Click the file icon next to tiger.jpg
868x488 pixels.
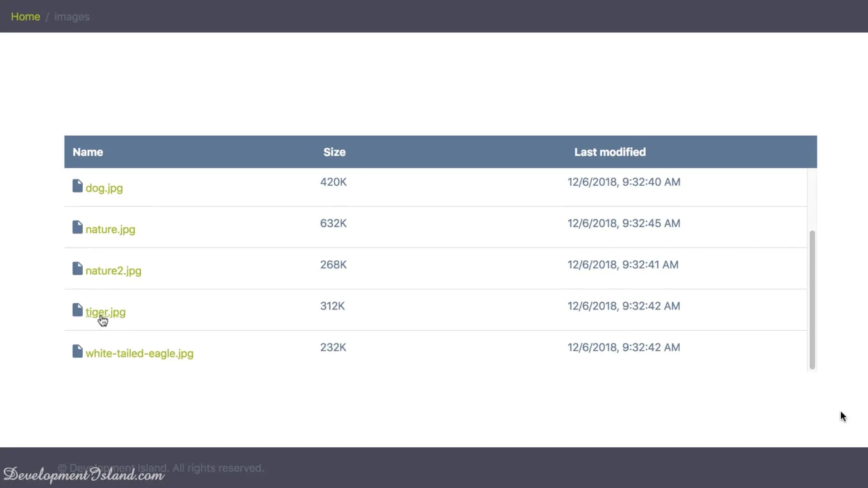coord(77,310)
